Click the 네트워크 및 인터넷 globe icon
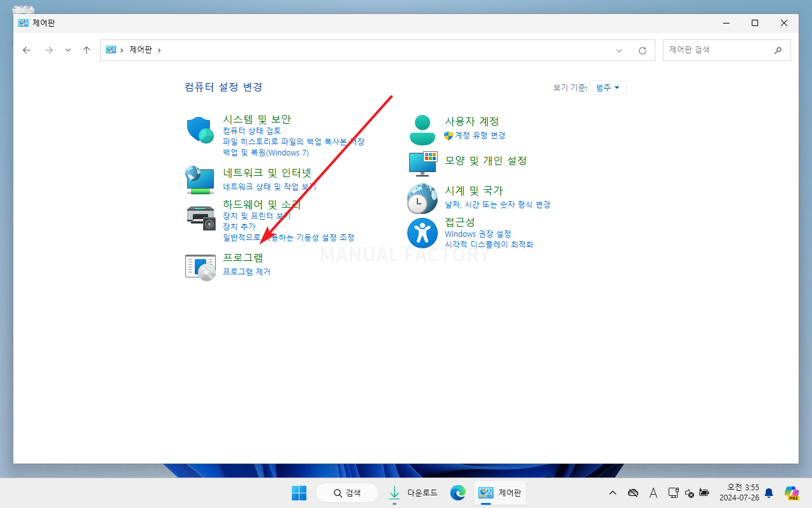The width and height of the screenshot is (812, 508). click(200, 180)
